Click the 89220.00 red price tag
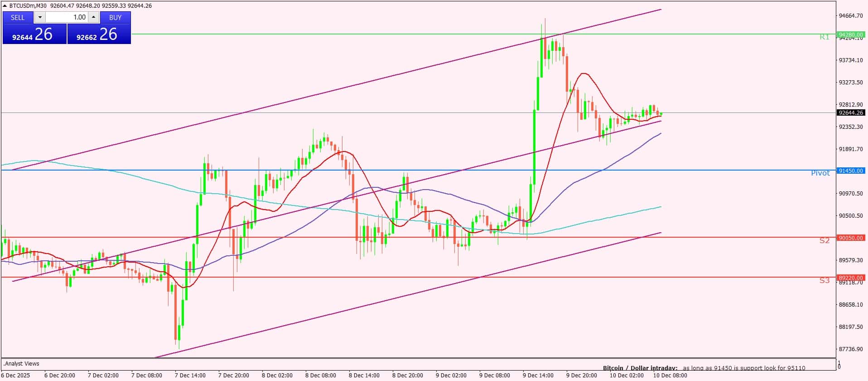The height and width of the screenshot is (381, 868). click(x=851, y=278)
